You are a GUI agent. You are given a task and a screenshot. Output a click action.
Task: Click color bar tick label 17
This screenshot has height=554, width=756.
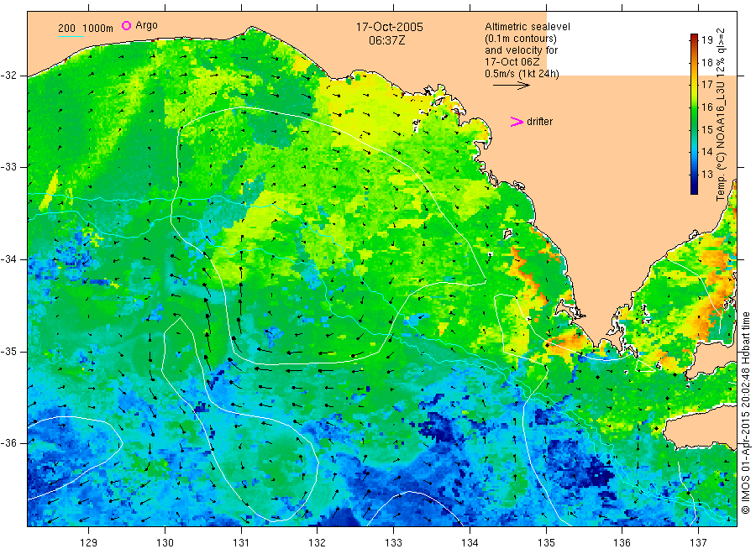(706, 85)
